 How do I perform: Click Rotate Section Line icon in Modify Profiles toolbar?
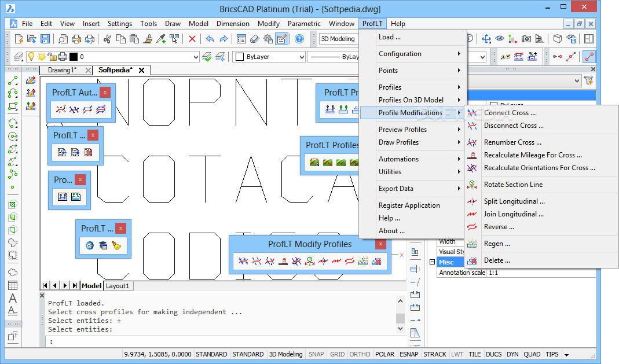coord(310,261)
